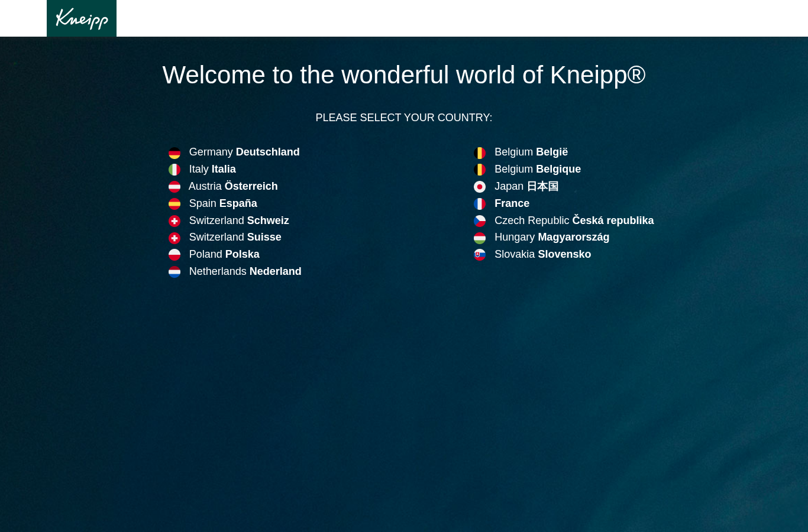The width and height of the screenshot is (808, 532).
Task: Click the German flag icon
Action: pyautogui.click(x=174, y=153)
